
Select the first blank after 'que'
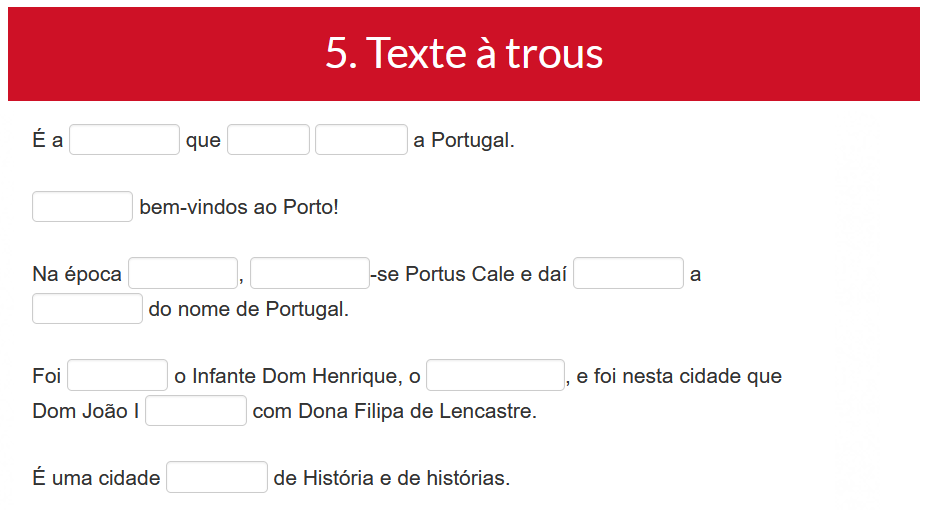pyautogui.click(x=268, y=140)
